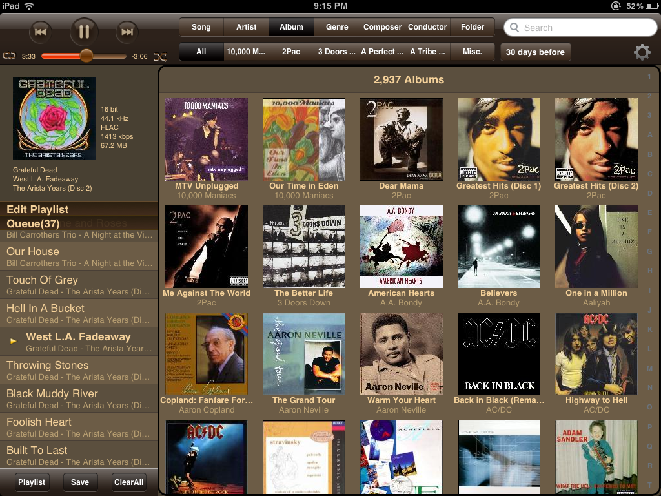Viewport: 661px width, 496px height.
Task: Filter by A Perfect... artist
Action: coord(382,52)
